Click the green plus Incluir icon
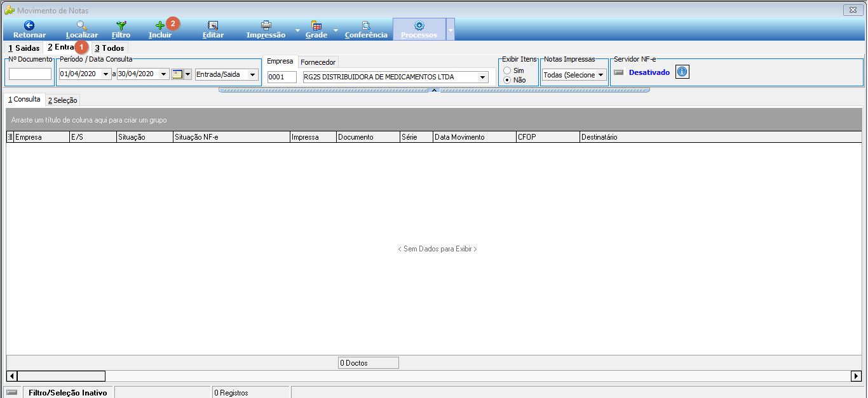The image size is (868, 398). pyautogui.click(x=160, y=25)
